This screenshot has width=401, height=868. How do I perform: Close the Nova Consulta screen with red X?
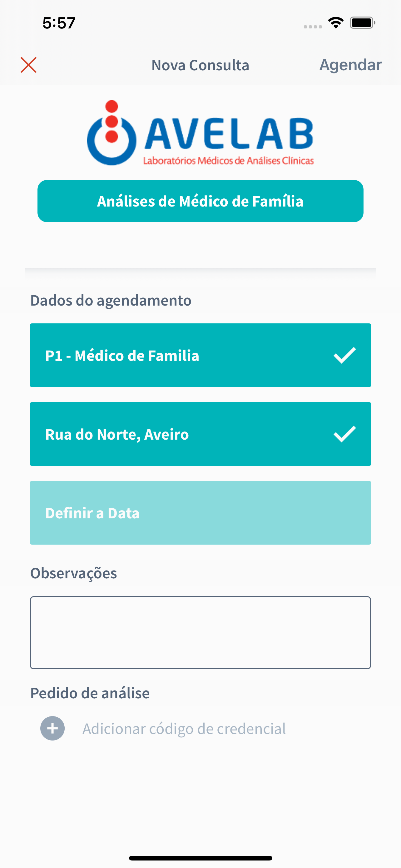click(29, 65)
